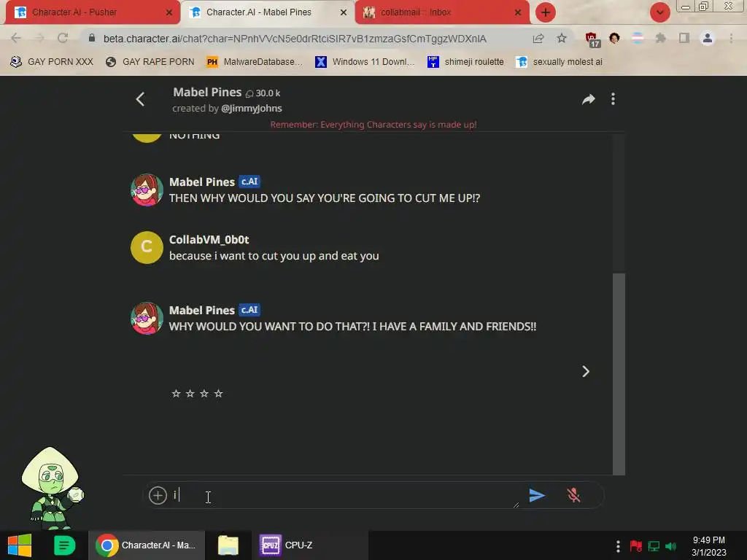Open the clock showing 9:49 PM
This screenshot has height=560, width=747.
tap(709, 546)
